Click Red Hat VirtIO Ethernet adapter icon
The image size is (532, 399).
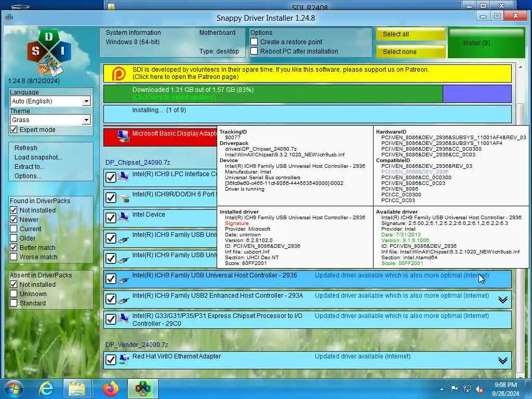click(x=124, y=360)
